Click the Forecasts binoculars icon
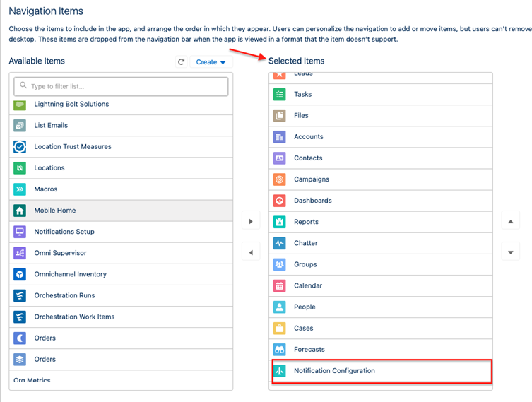The height and width of the screenshot is (402, 532). [x=279, y=350]
